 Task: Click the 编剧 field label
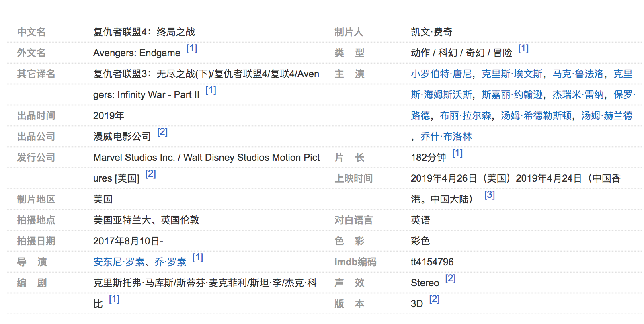click(x=32, y=283)
